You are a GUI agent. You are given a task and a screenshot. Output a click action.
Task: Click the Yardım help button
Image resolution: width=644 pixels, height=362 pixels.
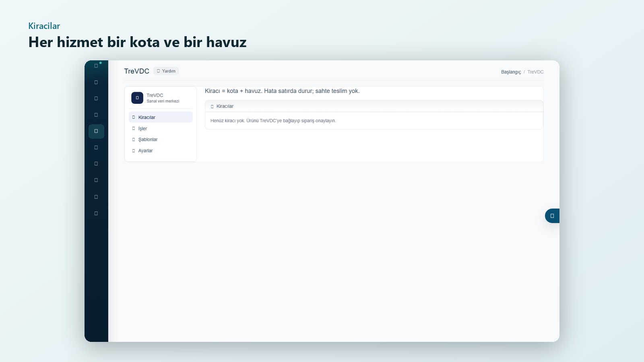coord(166,71)
